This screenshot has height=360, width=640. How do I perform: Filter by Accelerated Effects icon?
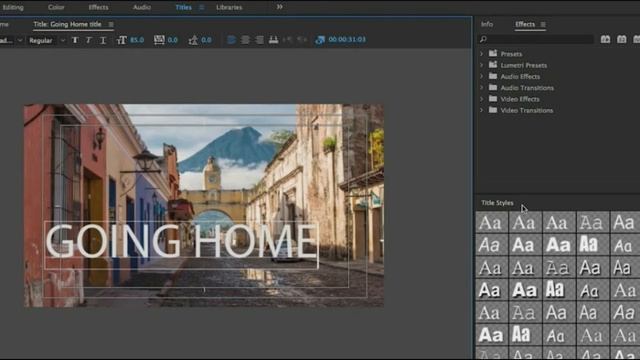[605, 39]
